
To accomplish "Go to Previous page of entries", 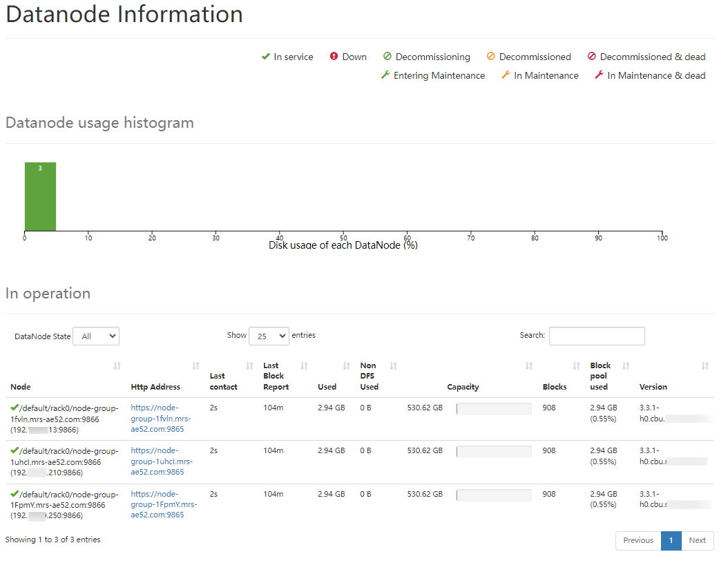I will pos(638,540).
